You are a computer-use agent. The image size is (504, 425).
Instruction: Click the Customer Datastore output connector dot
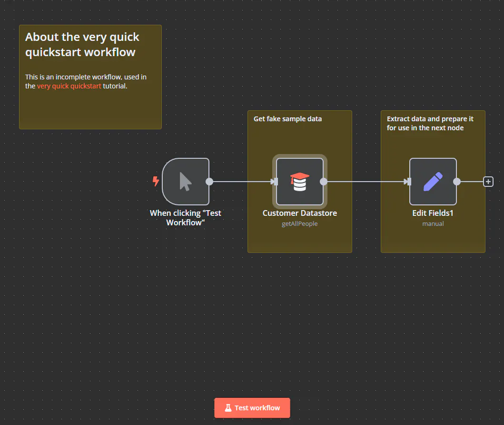324,182
